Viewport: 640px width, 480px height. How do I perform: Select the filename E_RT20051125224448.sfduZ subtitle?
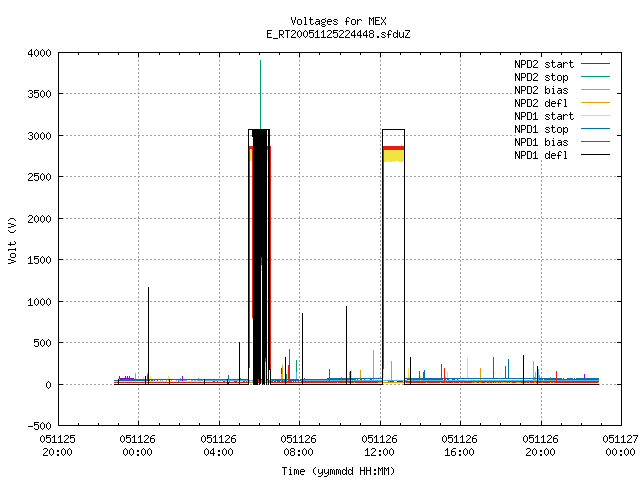(338, 34)
